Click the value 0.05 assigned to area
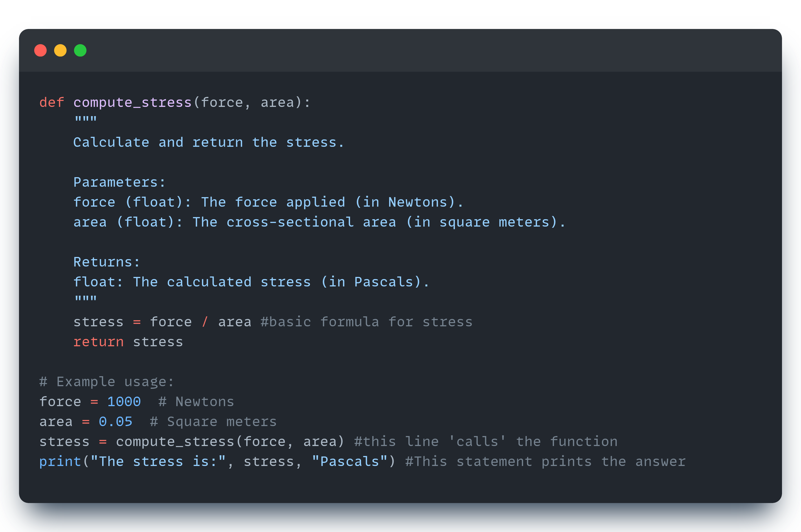Viewport: 801px width, 532px height. 115,421
